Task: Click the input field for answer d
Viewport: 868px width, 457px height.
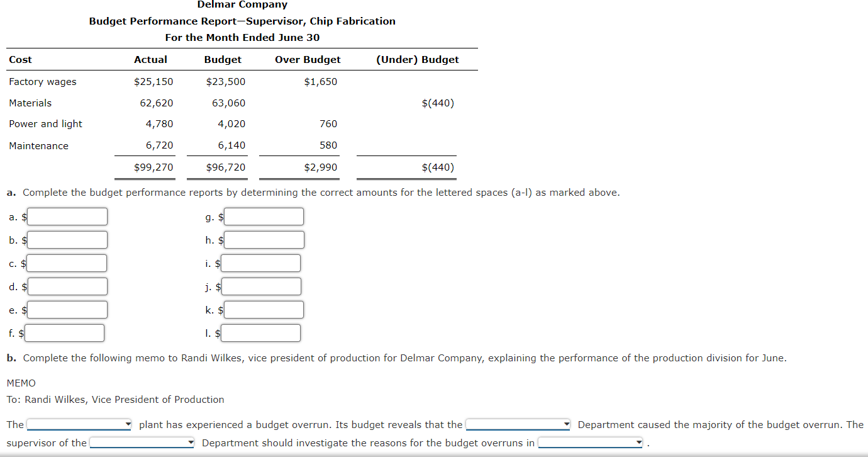Action: pyautogui.click(x=67, y=286)
